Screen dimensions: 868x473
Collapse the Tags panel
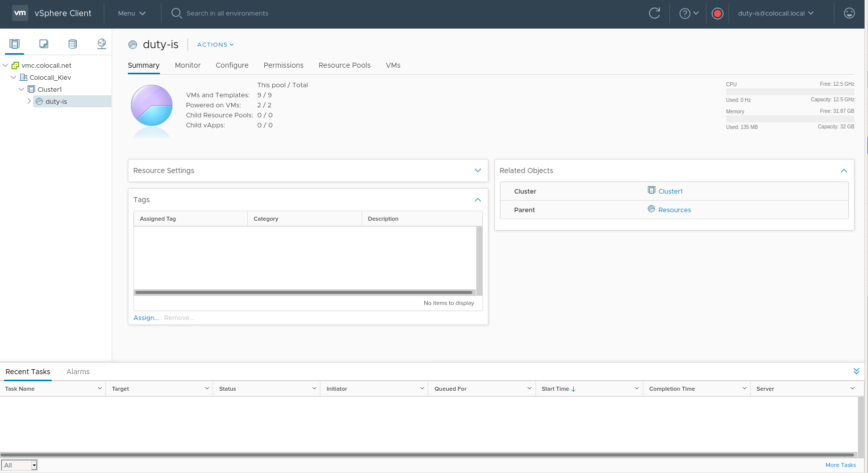click(477, 200)
